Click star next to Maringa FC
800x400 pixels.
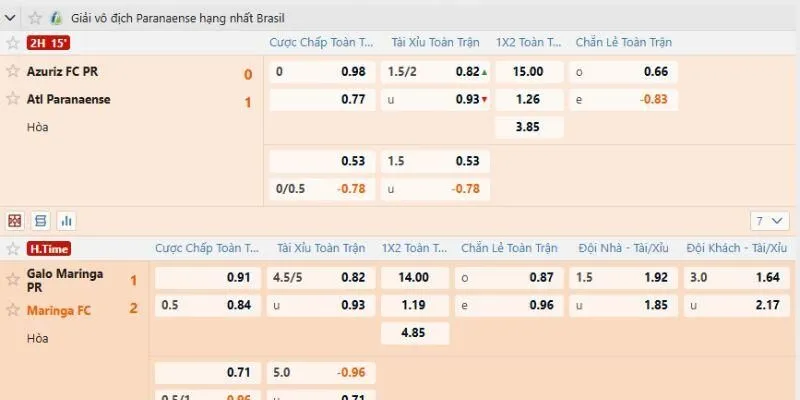pos(12,310)
